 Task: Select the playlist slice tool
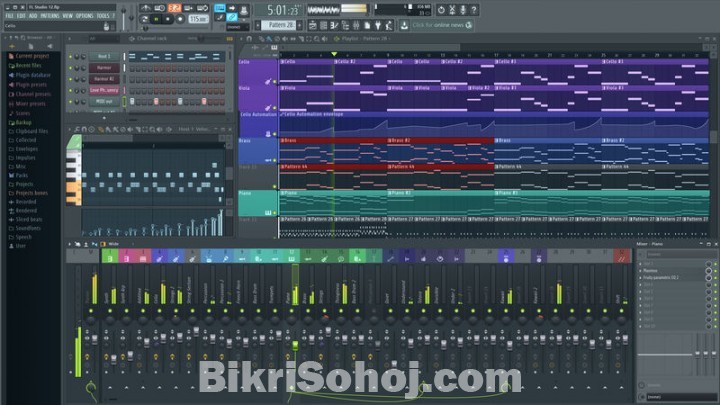301,39
